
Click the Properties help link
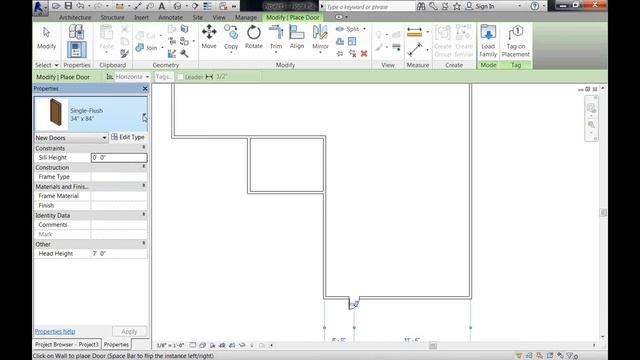pos(55,331)
